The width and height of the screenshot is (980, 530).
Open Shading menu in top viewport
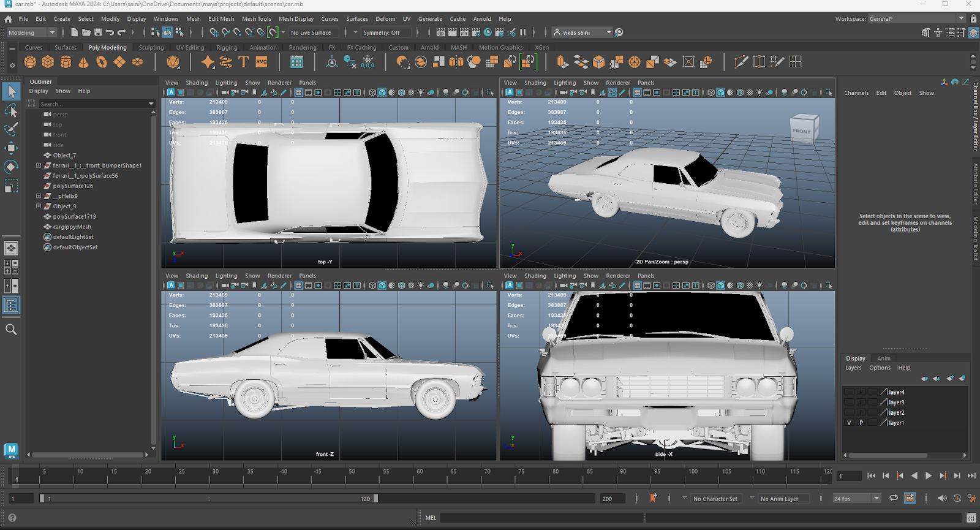197,83
